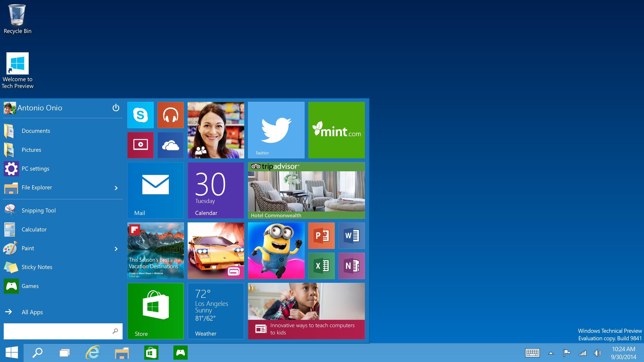Open Microsoft Excel tile

(322, 265)
